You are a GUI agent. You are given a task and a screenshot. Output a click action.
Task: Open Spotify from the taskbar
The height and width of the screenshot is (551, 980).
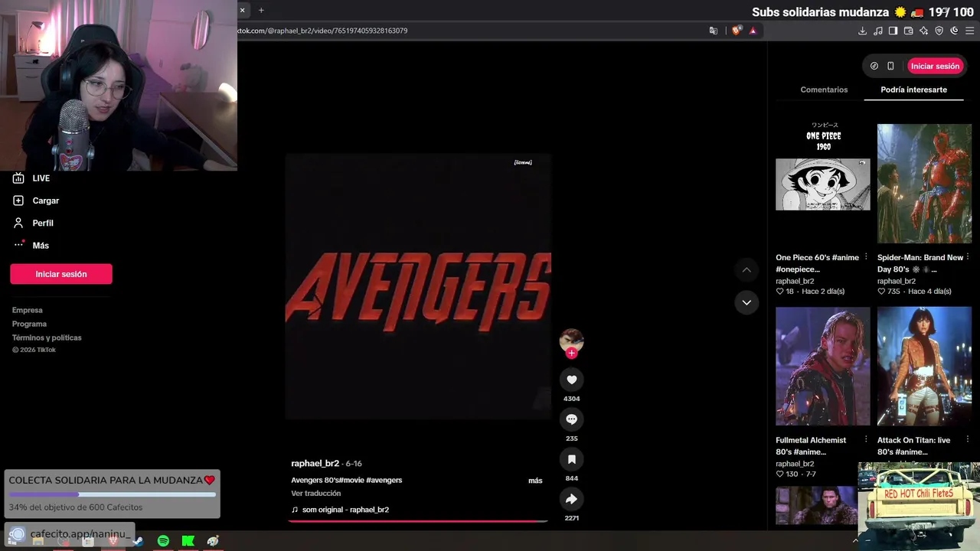(x=163, y=541)
